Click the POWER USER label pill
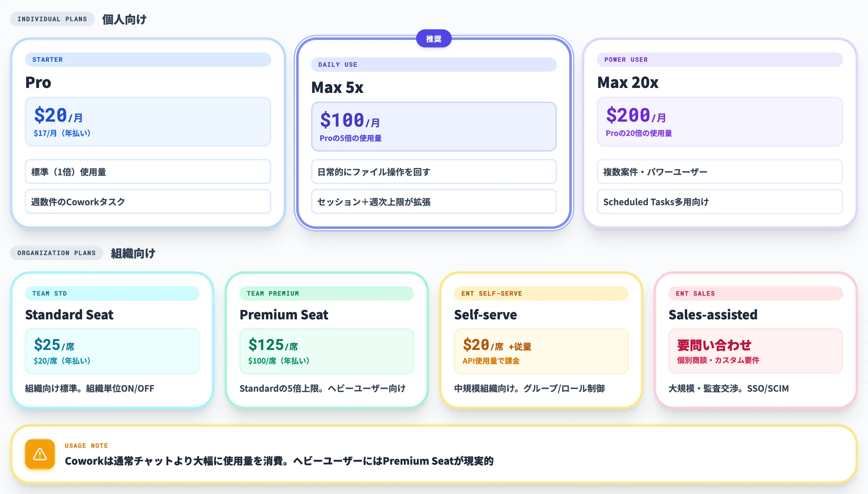 click(x=720, y=60)
